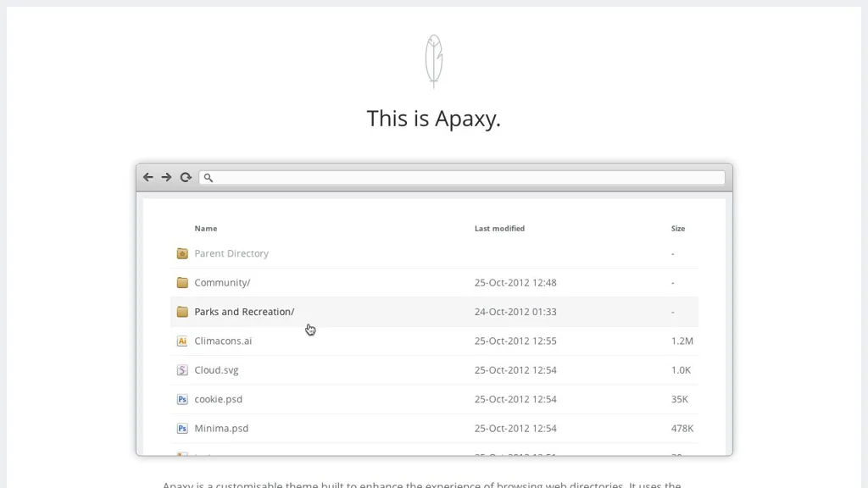This screenshot has height=488, width=868.
Task: Click the browser forward arrow
Action: click(166, 177)
